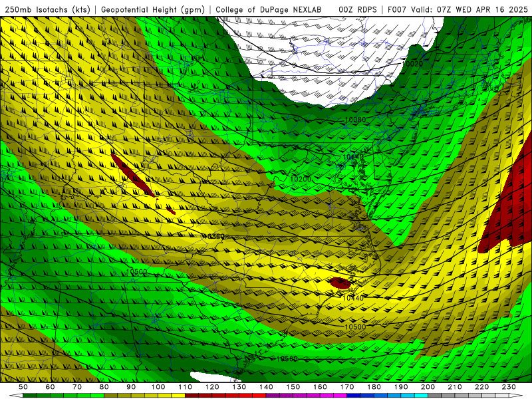Click the 120 kt color bar label
Screen dimensions: 532x399
click(x=212, y=387)
